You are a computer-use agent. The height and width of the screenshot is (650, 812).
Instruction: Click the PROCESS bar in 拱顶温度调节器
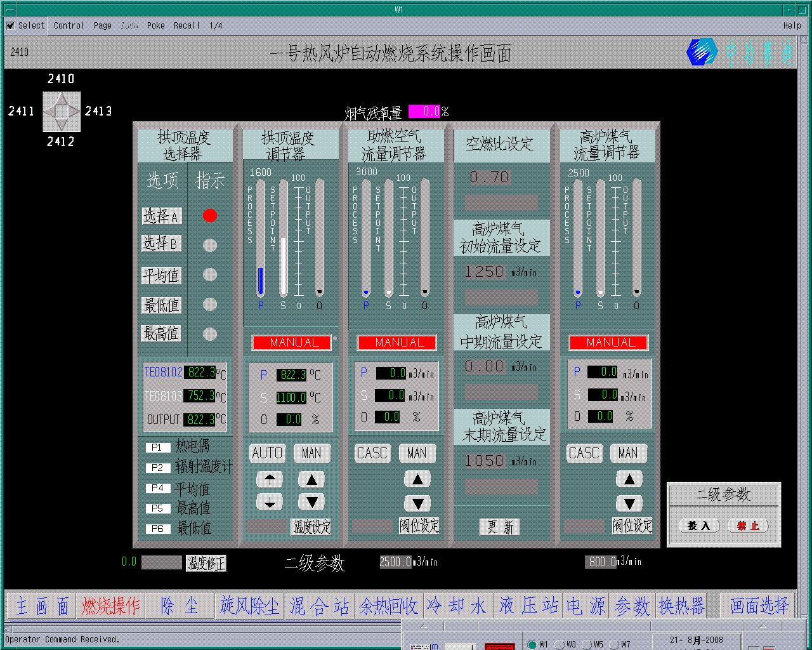click(261, 238)
